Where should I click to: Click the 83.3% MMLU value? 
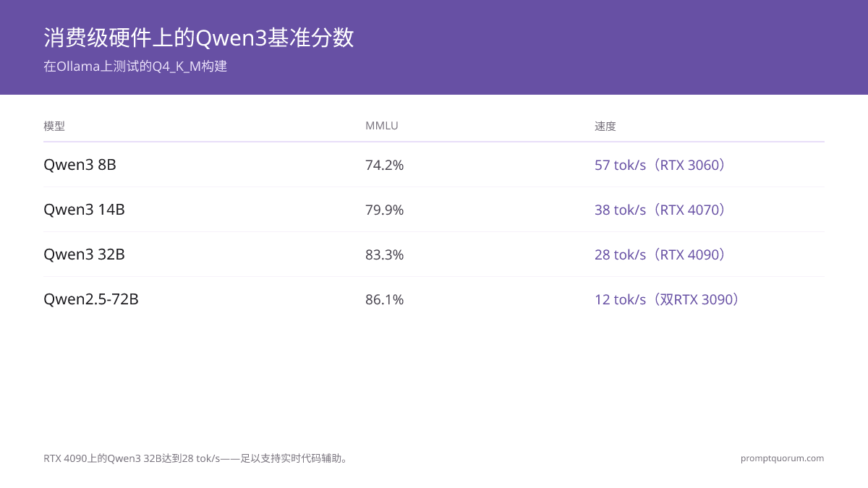click(x=385, y=254)
